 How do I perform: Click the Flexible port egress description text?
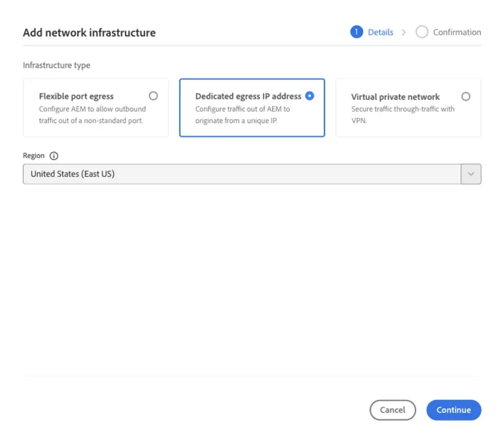point(92,115)
